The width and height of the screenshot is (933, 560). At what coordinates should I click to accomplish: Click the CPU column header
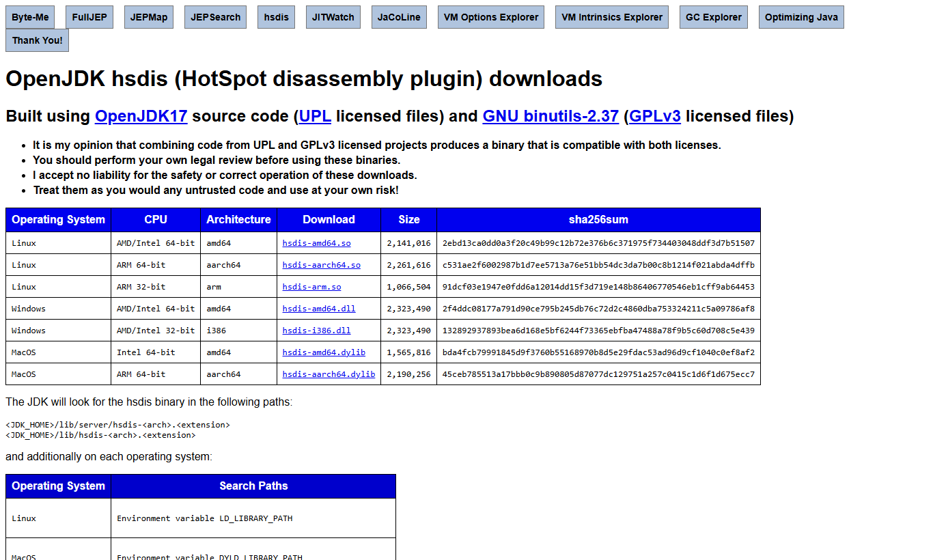[156, 220]
